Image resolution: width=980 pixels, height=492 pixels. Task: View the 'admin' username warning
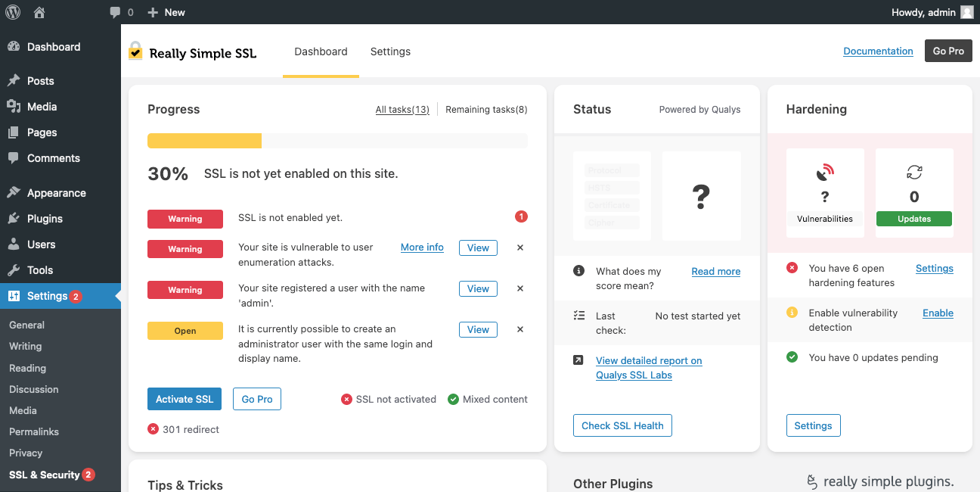(x=478, y=288)
